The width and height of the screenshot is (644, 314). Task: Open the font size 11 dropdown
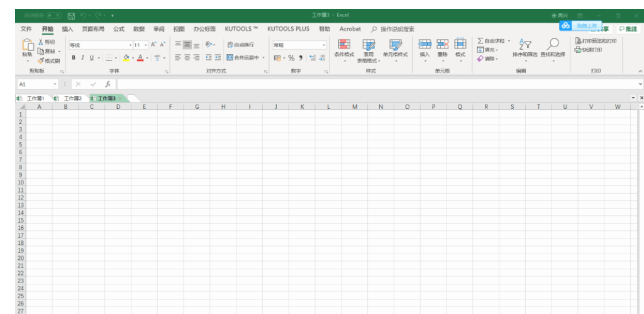[x=145, y=45]
